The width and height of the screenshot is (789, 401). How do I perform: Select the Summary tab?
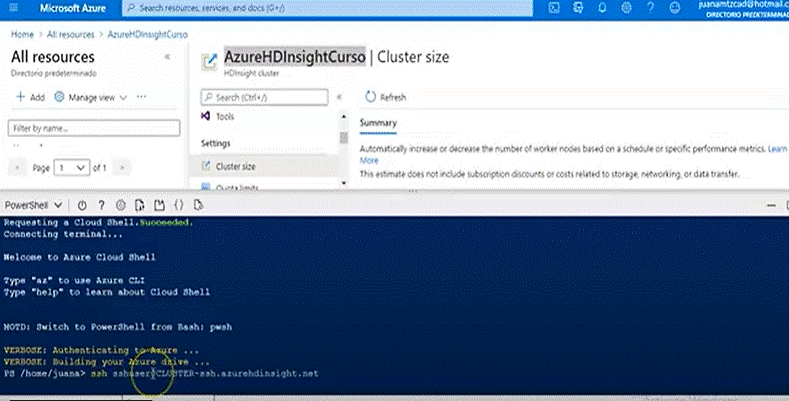tap(378, 123)
